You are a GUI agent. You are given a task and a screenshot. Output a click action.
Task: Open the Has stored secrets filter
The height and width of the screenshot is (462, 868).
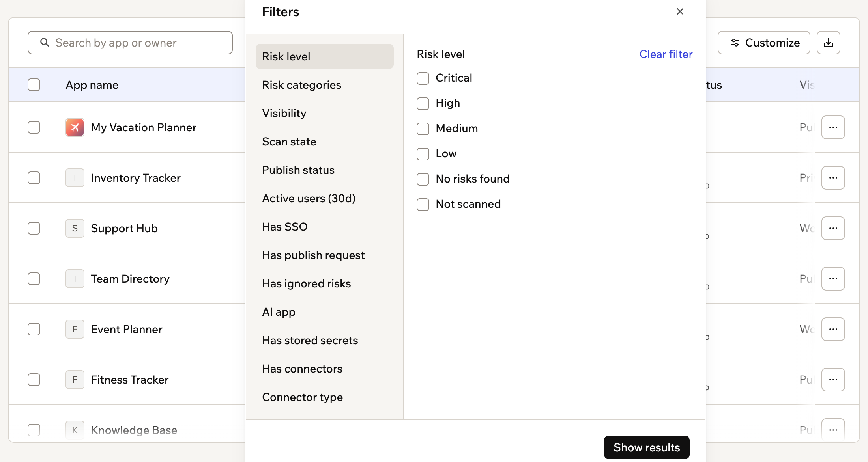(x=324, y=340)
